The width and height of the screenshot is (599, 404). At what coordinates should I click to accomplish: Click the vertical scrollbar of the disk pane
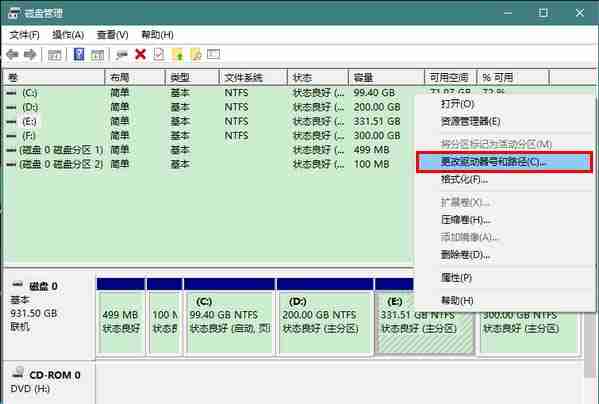coord(589,344)
